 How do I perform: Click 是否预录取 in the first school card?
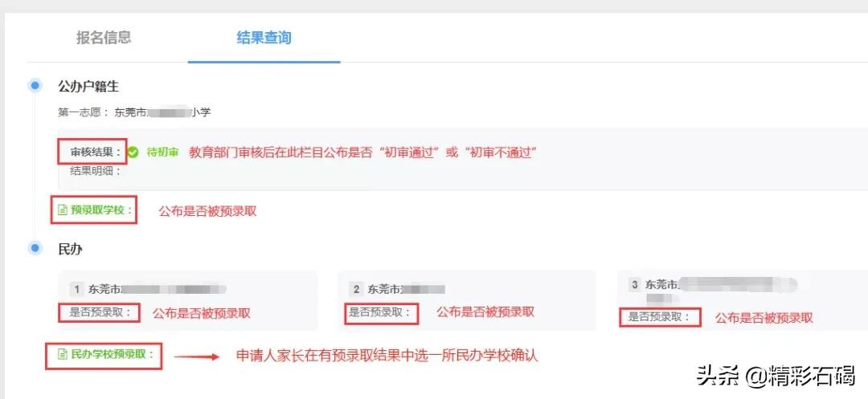[100, 313]
